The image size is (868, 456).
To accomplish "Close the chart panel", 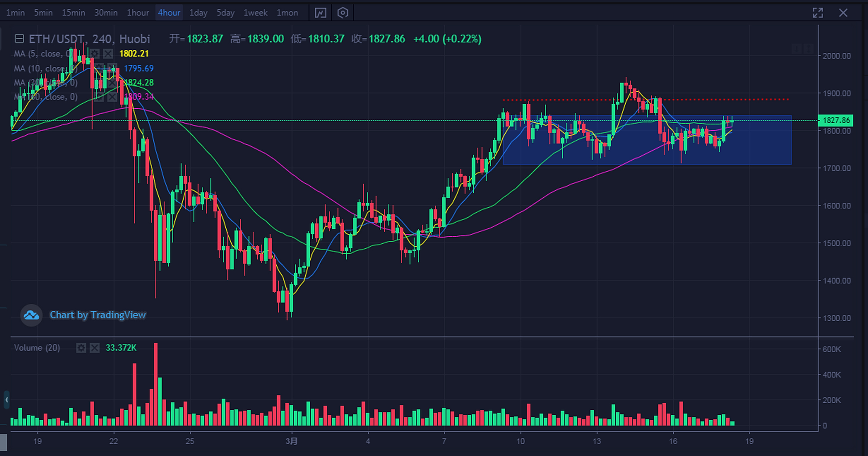I will (x=843, y=13).
